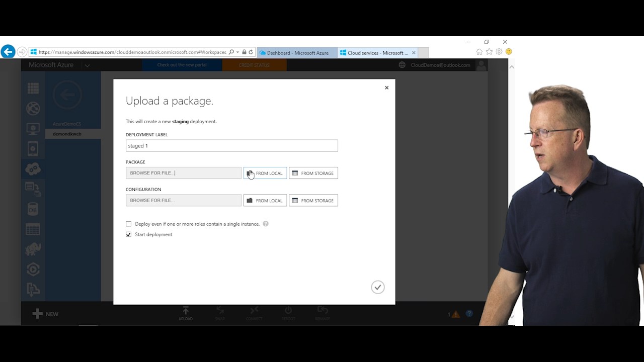The height and width of the screenshot is (362, 644).
Task: Click the security lock icon in address bar
Action: click(244, 52)
